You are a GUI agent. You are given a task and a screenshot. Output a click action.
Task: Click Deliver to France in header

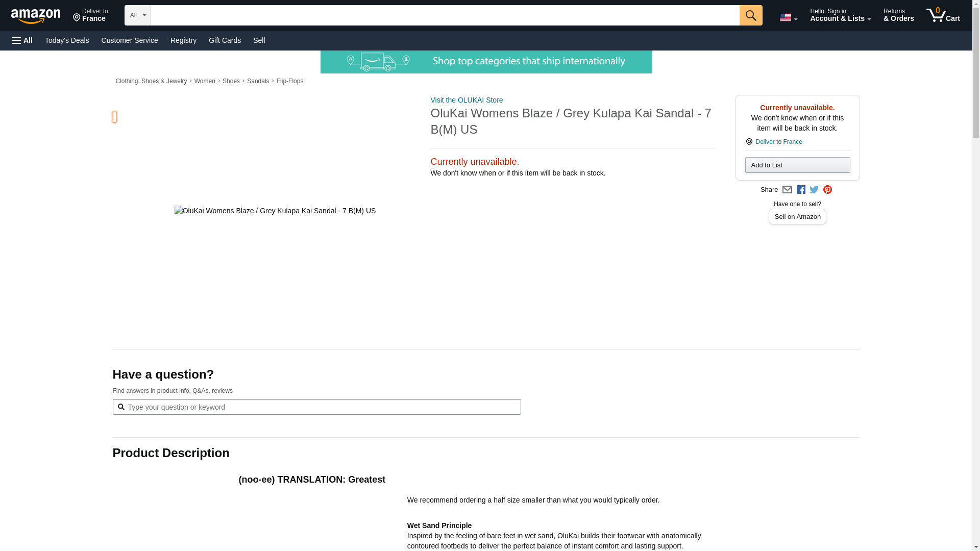click(90, 15)
